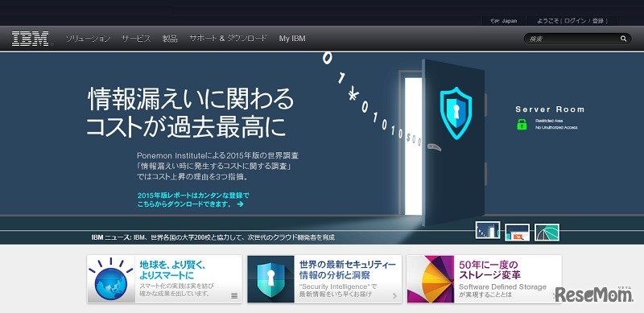
Task: Open the 地球を、より賢く、よりスマートに card title
Action: 172,270
